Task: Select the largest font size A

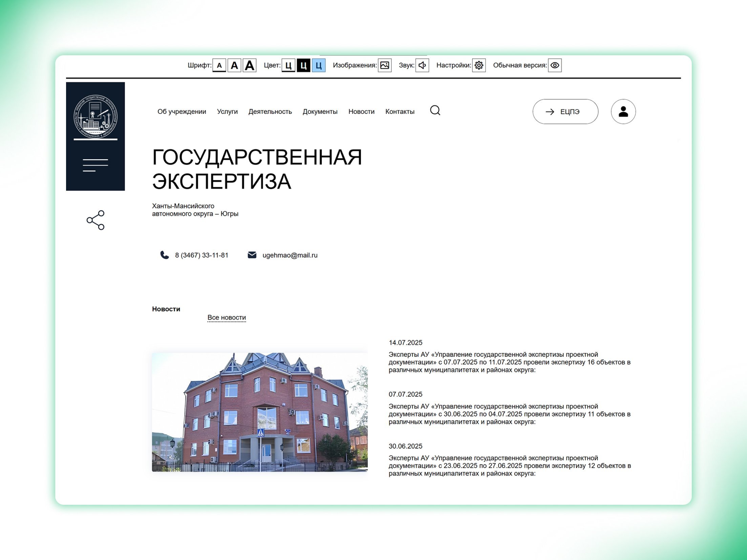Action: (x=249, y=65)
